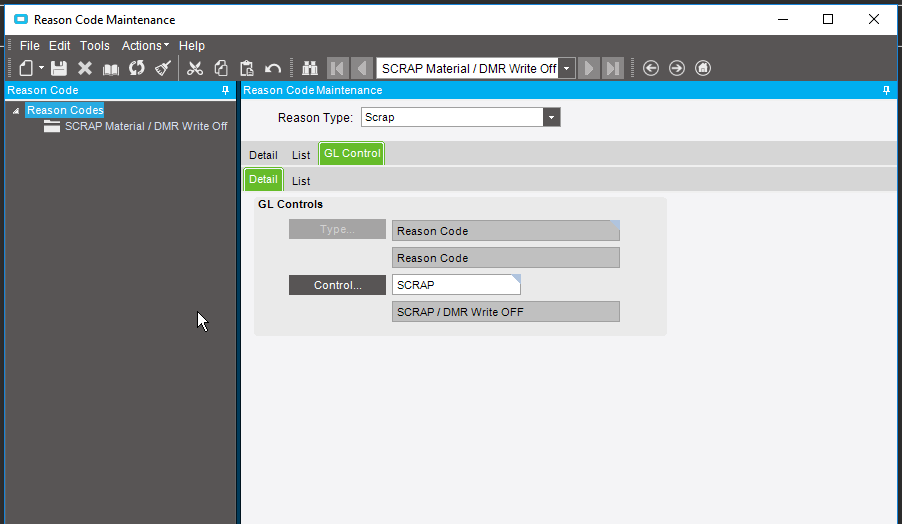Viewport: 902px width, 524px height.
Task: Open search with binoculars icon
Action: tap(310, 68)
